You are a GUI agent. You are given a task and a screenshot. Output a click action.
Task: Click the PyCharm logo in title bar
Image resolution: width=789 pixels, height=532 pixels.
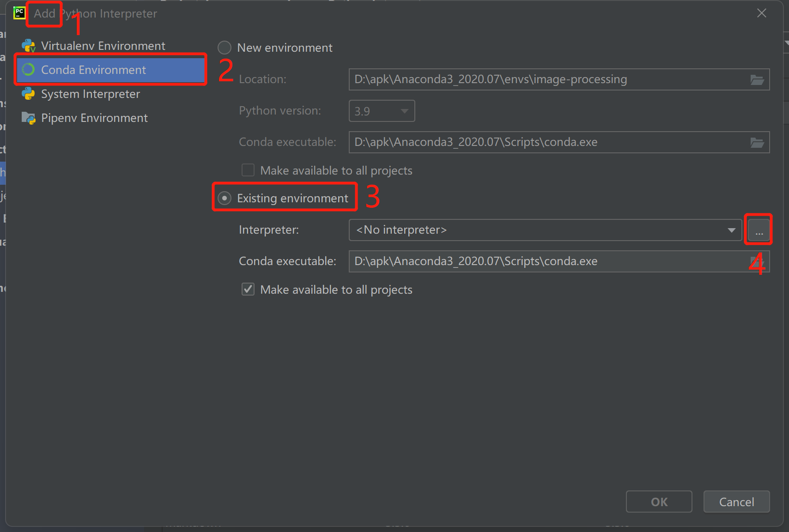point(19,13)
